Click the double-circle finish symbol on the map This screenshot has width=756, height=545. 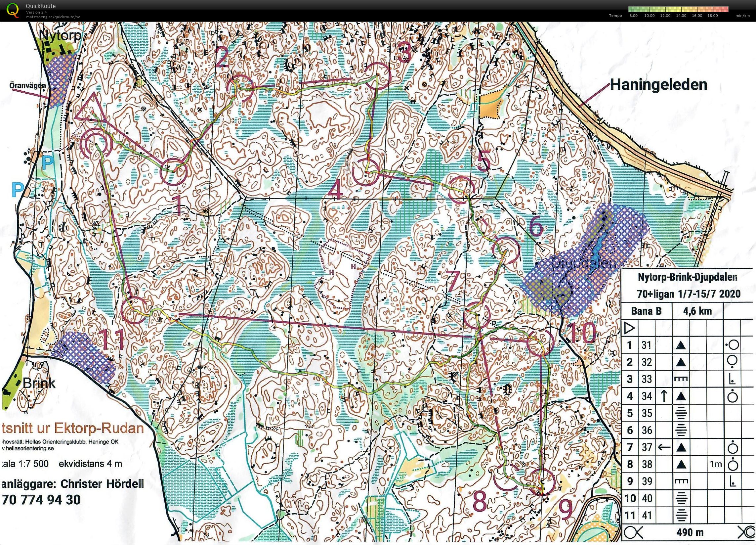[x=96, y=144]
